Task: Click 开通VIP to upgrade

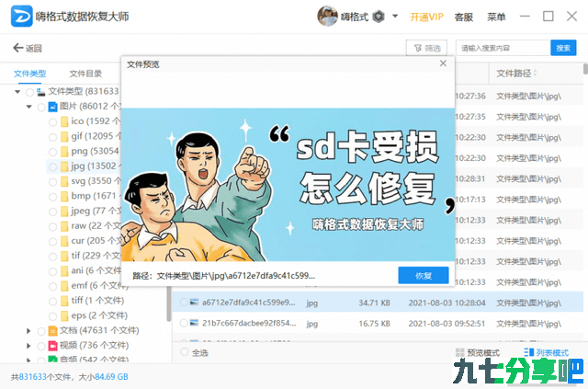Action: point(426,17)
